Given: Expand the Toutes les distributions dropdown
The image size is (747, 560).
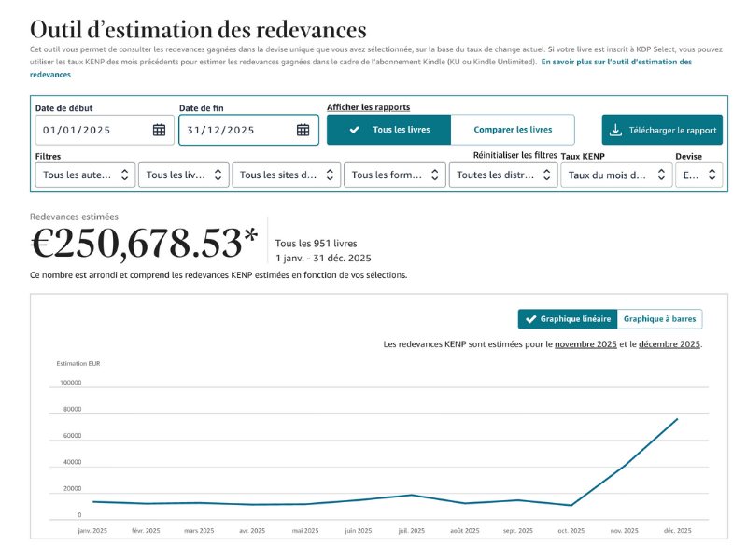Looking at the screenshot, I should 502,175.
